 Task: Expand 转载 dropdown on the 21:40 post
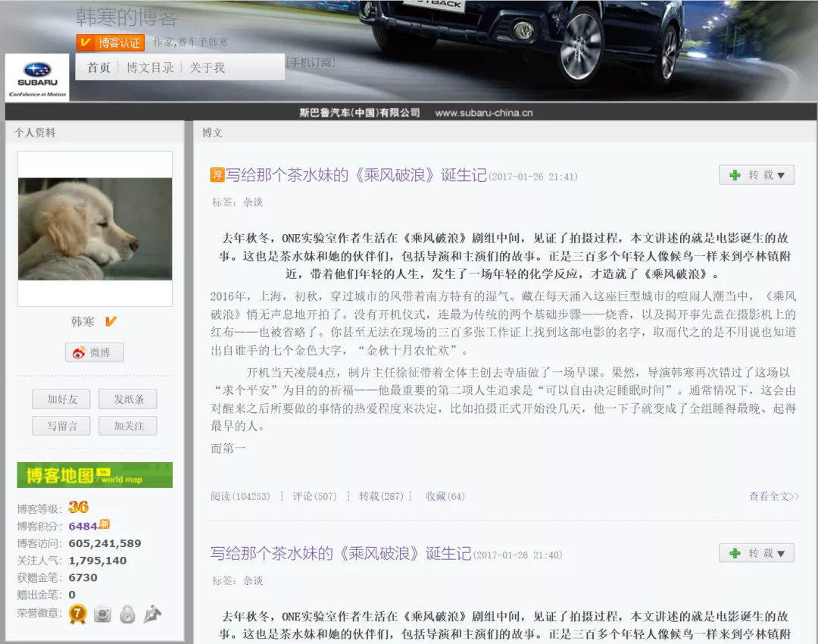pyautogui.click(x=756, y=554)
